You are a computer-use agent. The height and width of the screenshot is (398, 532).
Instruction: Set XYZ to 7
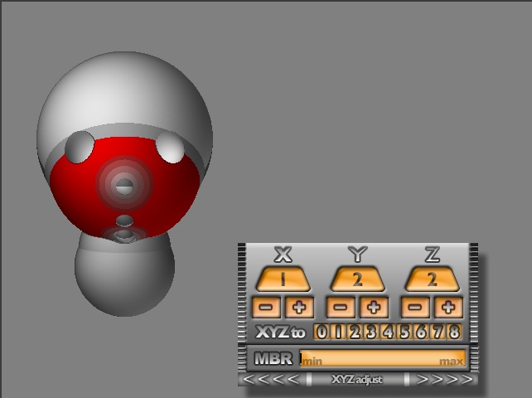(x=438, y=332)
